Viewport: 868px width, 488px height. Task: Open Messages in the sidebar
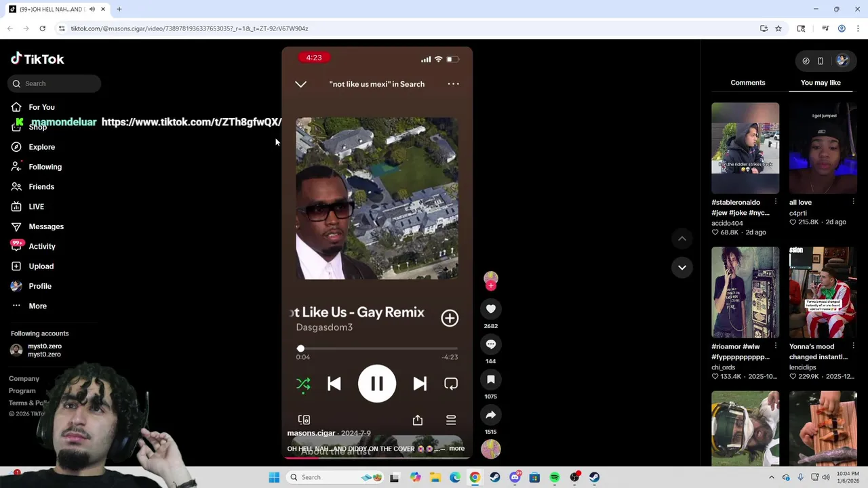coord(45,226)
